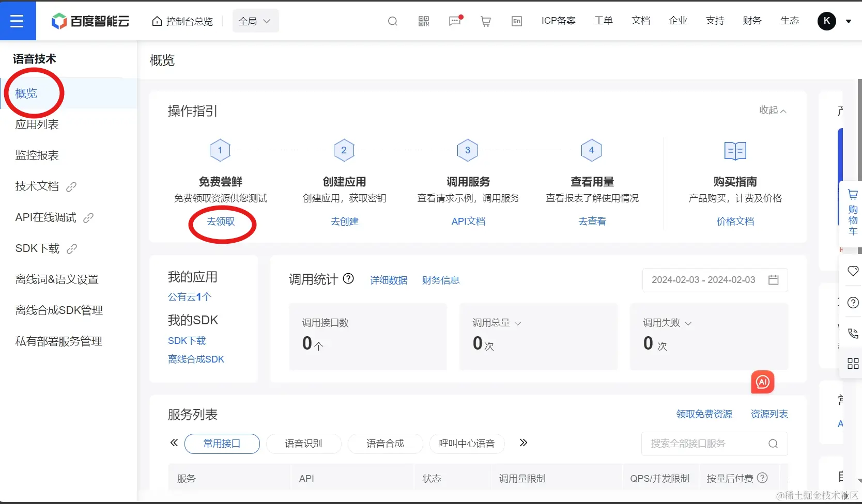Click the step 2 hexagon icon
The image size is (862, 504).
tap(344, 150)
